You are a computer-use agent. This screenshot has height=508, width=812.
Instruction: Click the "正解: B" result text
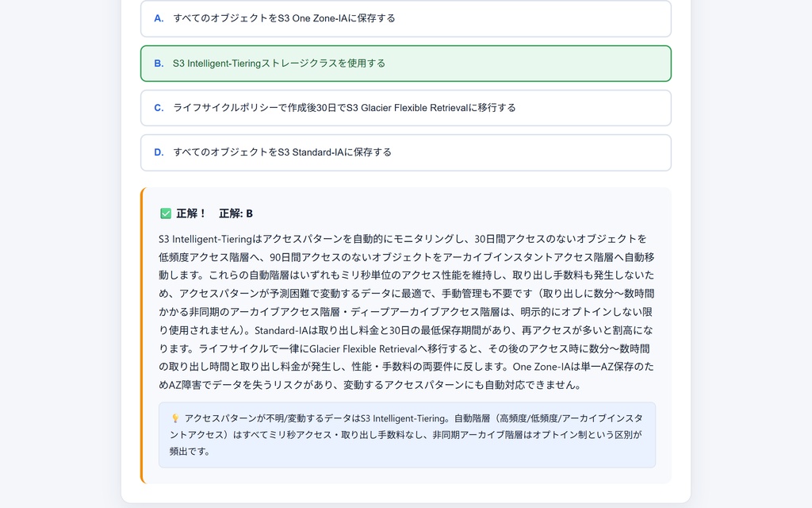tap(236, 214)
